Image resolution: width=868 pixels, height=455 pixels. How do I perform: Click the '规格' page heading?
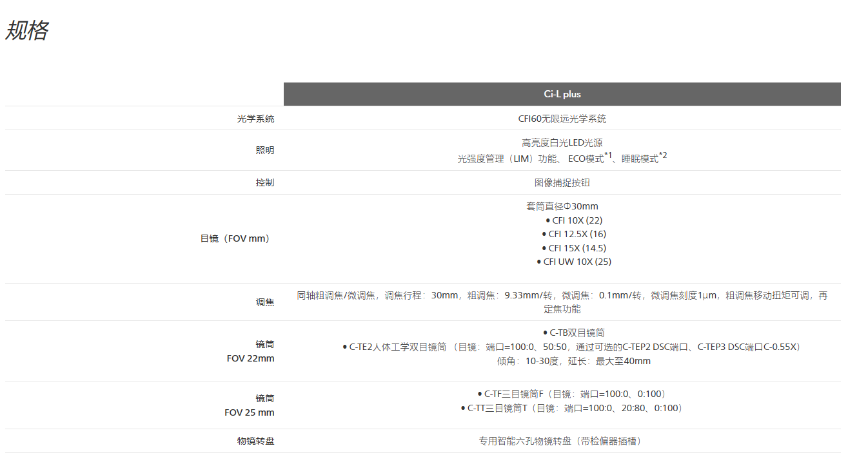click(x=27, y=30)
